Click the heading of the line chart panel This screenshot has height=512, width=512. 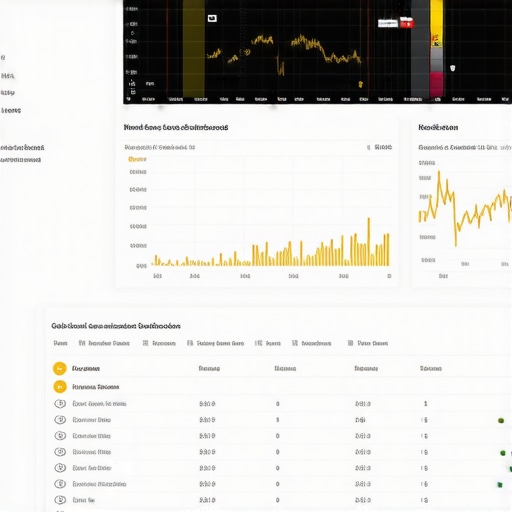[438, 127]
